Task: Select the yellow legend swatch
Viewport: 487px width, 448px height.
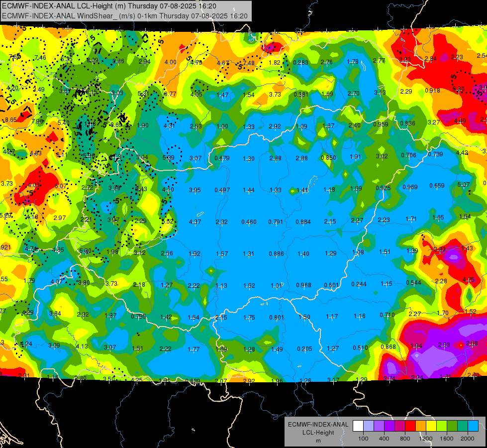Action: [x=431, y=426]
